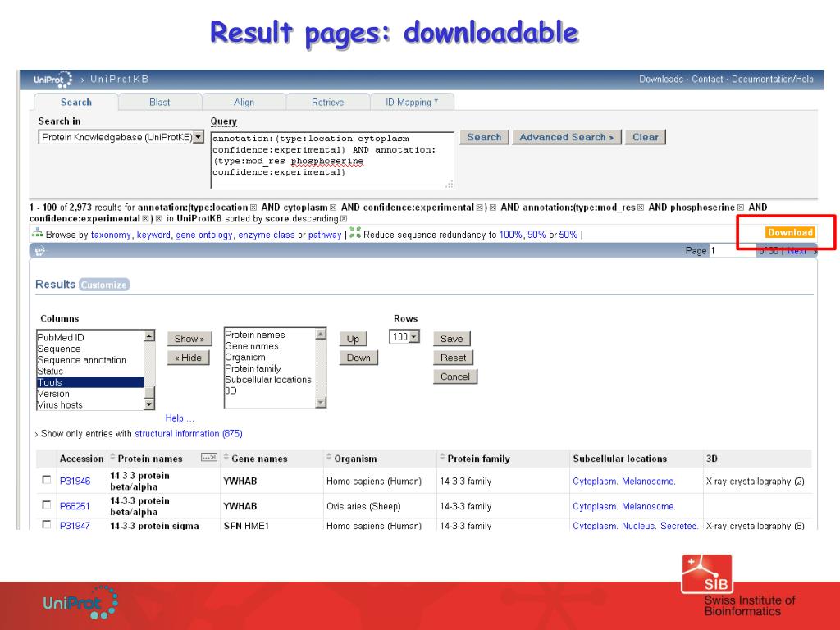Click the Search button
840x630 pixels.
point(484,137)
